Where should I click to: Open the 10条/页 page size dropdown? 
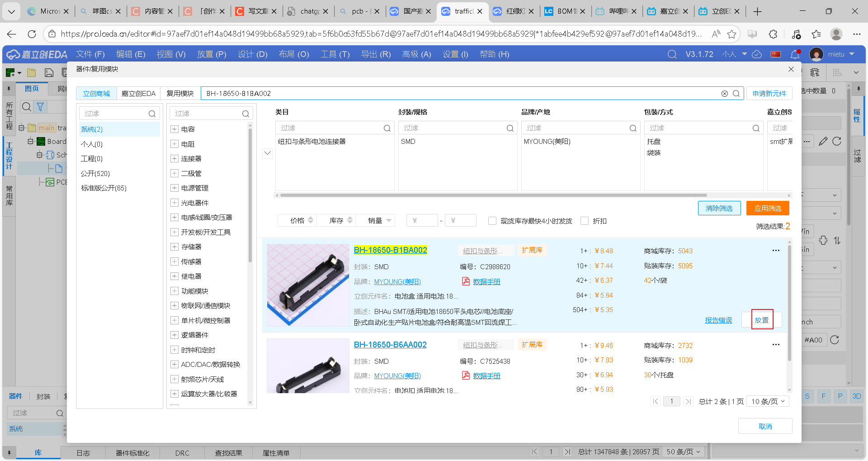click(767, 401)
